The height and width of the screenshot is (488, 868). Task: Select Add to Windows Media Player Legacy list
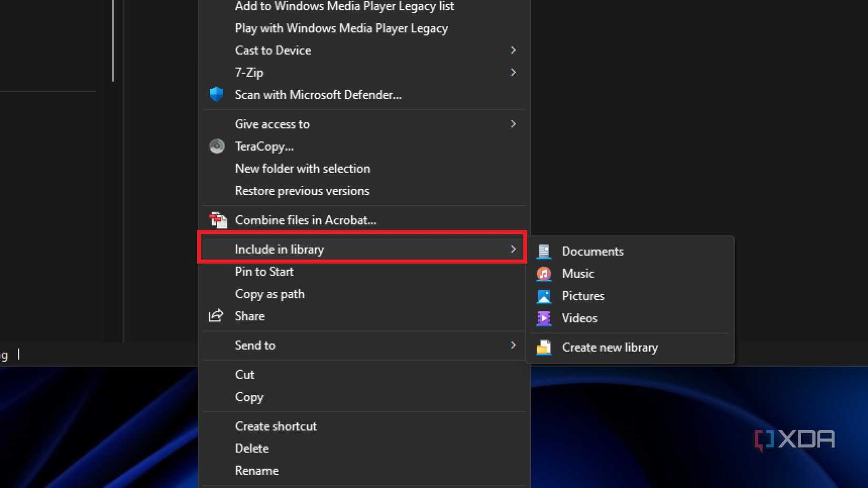click(x=365, y=6)
